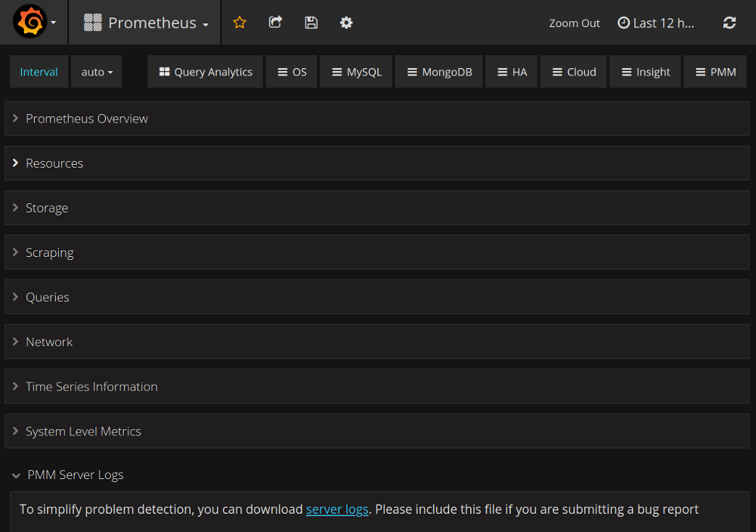This screenshot has height=532, width=756.
Task: Expand the Prometheus Overview row
Action: click(86, 119)
